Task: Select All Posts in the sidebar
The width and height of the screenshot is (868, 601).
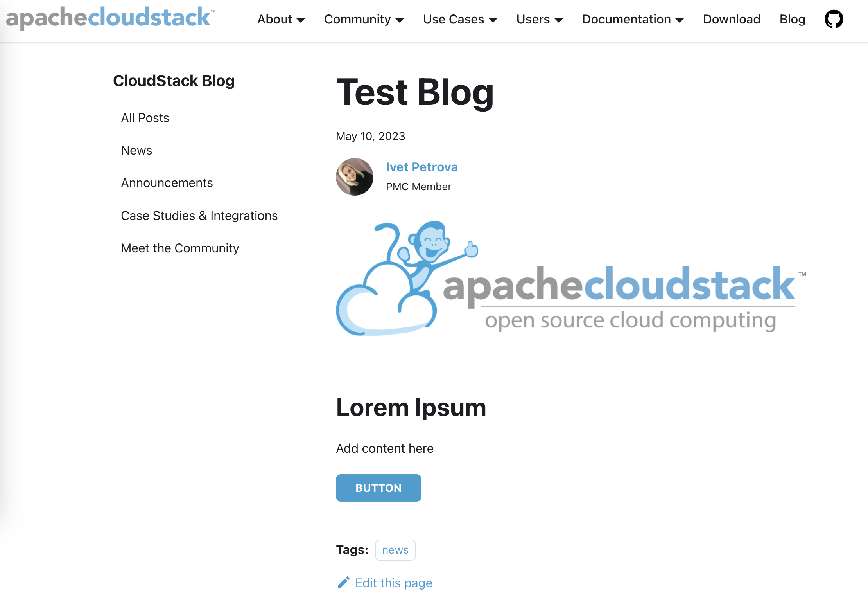Action: click(x=145, y=118)
